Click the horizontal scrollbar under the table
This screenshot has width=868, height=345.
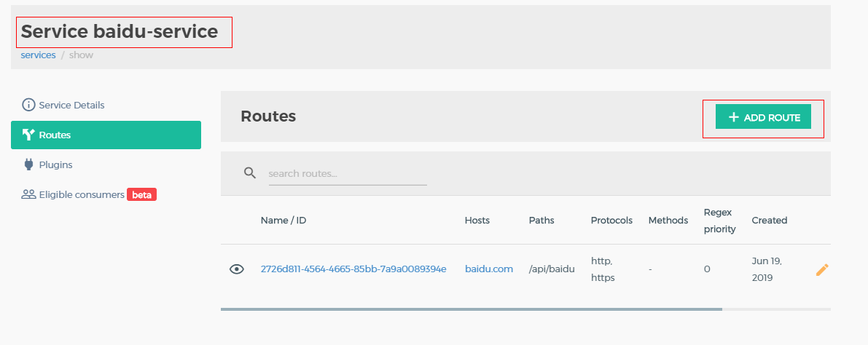[x=471, y=309]
